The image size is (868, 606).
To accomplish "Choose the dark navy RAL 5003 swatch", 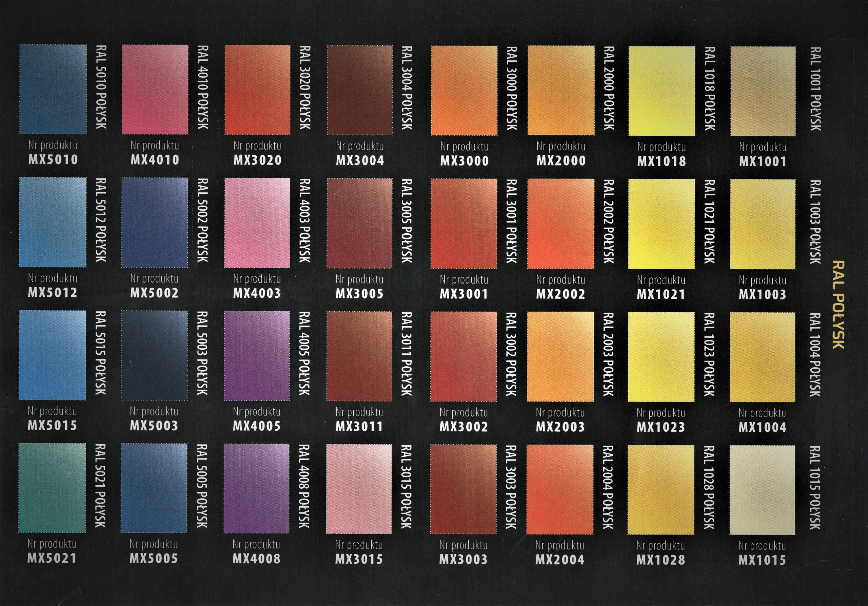I will point(154,355).
